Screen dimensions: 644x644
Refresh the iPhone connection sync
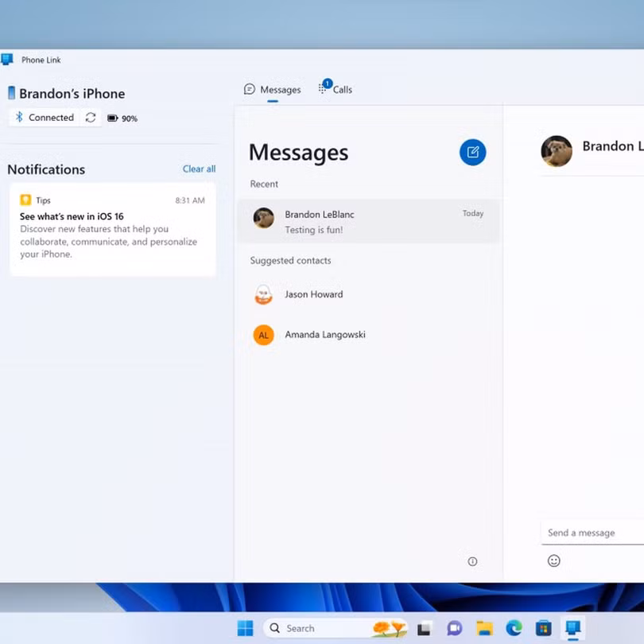click(92, 117)
